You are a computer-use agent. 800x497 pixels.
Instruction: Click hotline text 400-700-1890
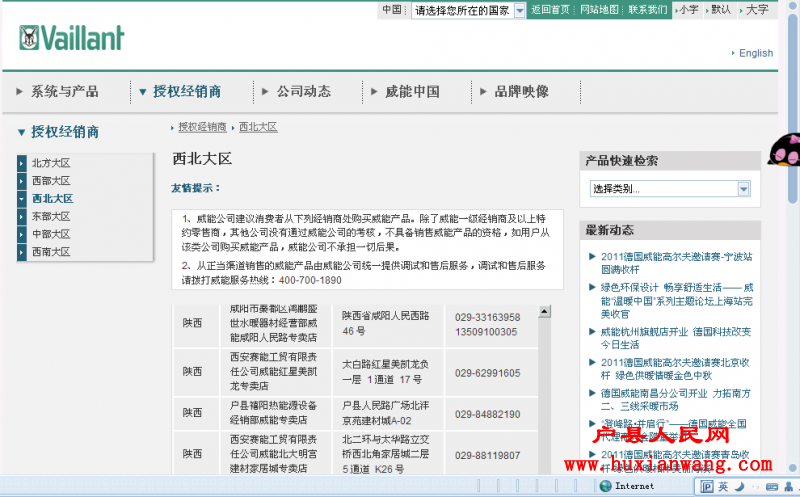tap(310, 280)
